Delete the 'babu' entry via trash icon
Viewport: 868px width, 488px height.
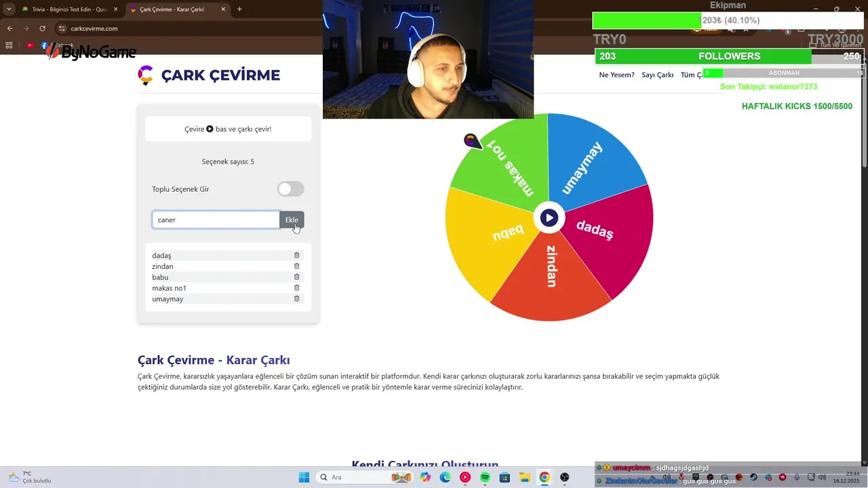(296, 277)
